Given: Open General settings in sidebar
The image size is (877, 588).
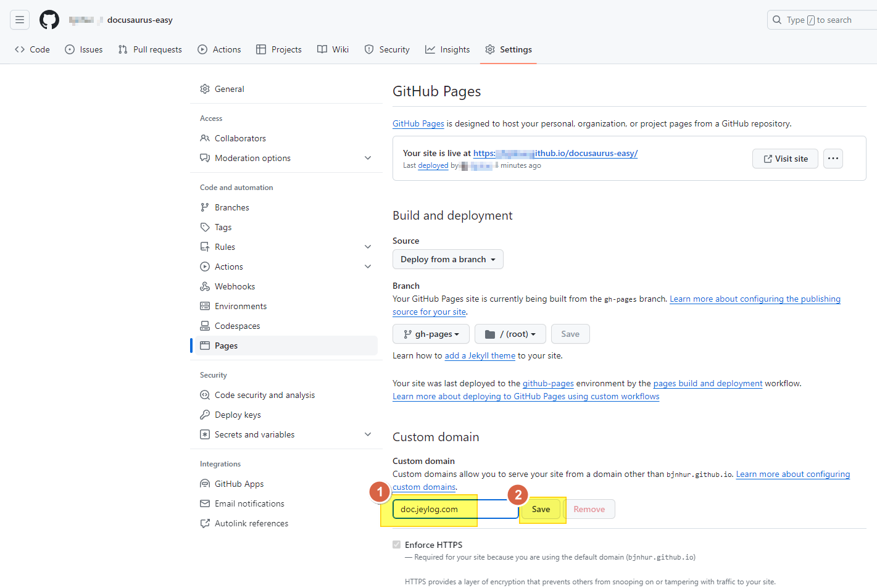Looking at the screenshot, I should 286,89.
